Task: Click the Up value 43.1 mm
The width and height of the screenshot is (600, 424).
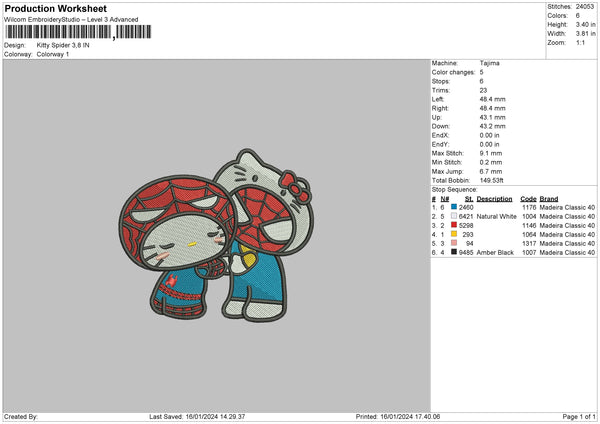Action: coord(492,117)
